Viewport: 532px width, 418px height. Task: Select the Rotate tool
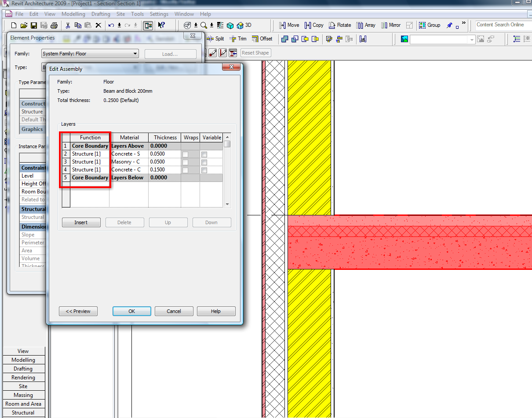339,25
